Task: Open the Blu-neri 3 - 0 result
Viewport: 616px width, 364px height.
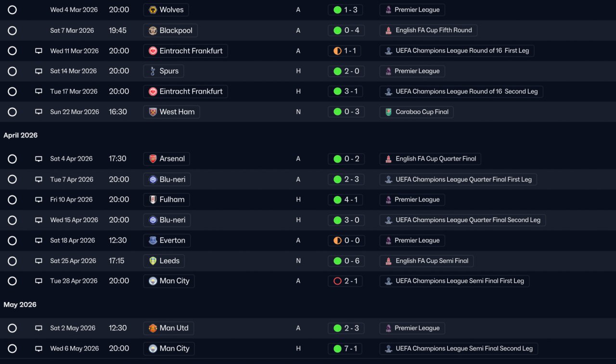Action: 346,220
